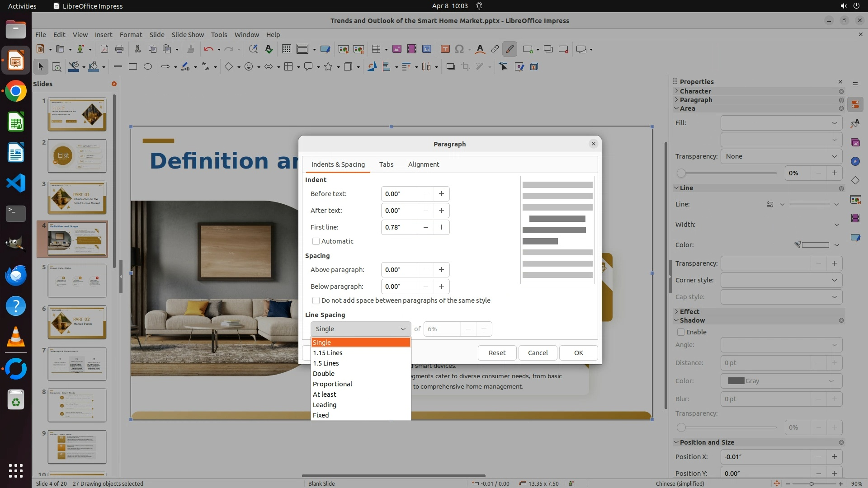Click the Print toolbar icon
The width and height of the screenshot is (868, 488).
[119, 49]
